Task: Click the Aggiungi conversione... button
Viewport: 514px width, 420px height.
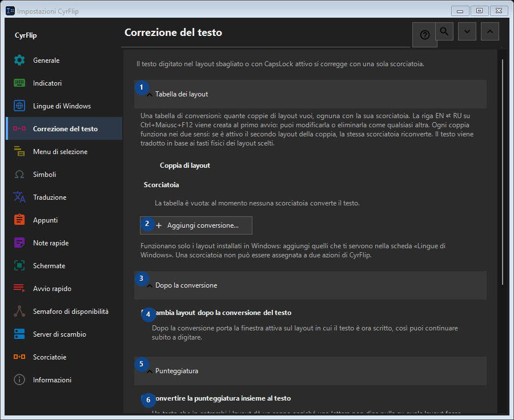Action: coord(196,225)
